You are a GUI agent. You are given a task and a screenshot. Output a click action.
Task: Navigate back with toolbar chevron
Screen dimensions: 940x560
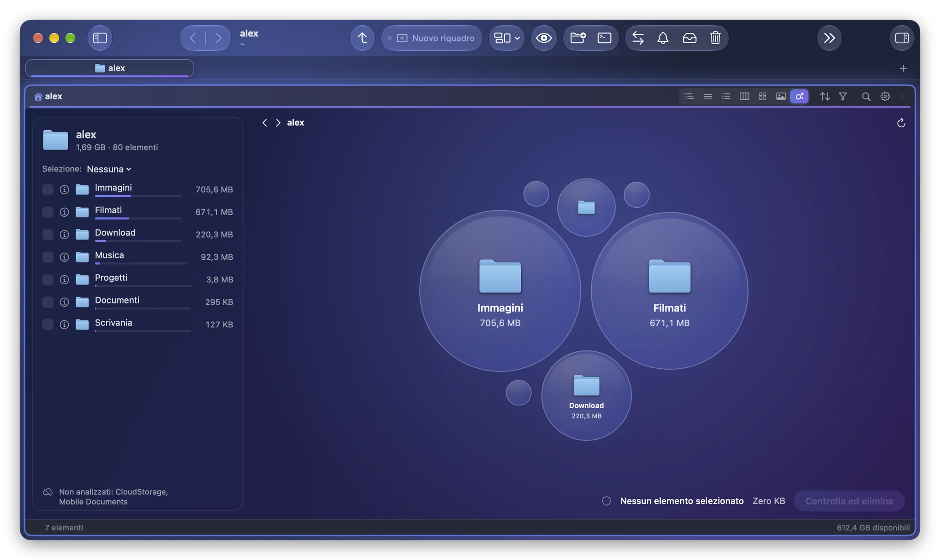coord(193,38)
